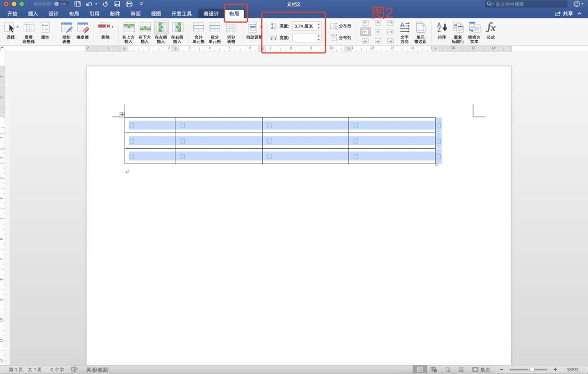Select the align middle-center cell option

378,32
